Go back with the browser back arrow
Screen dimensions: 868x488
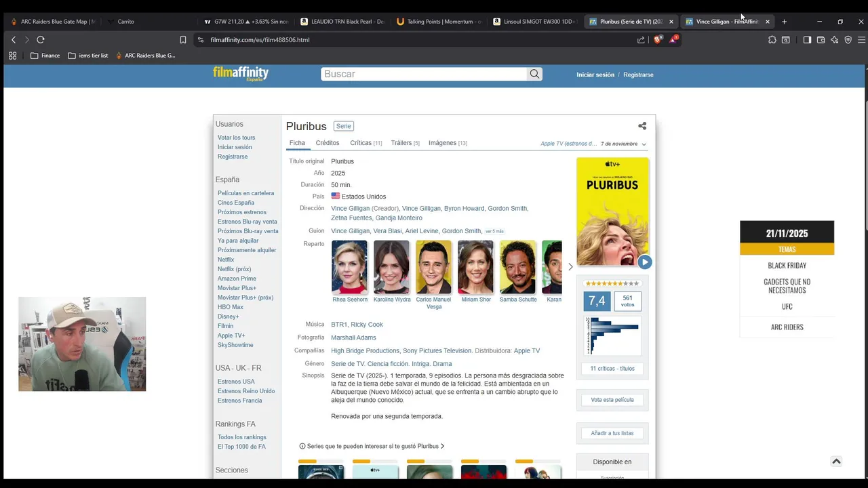click(x=14, y=40)
